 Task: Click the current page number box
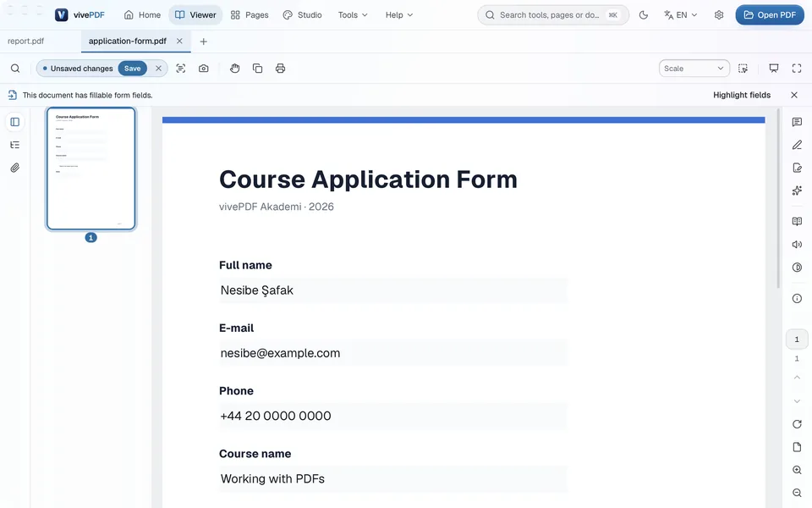797,340
